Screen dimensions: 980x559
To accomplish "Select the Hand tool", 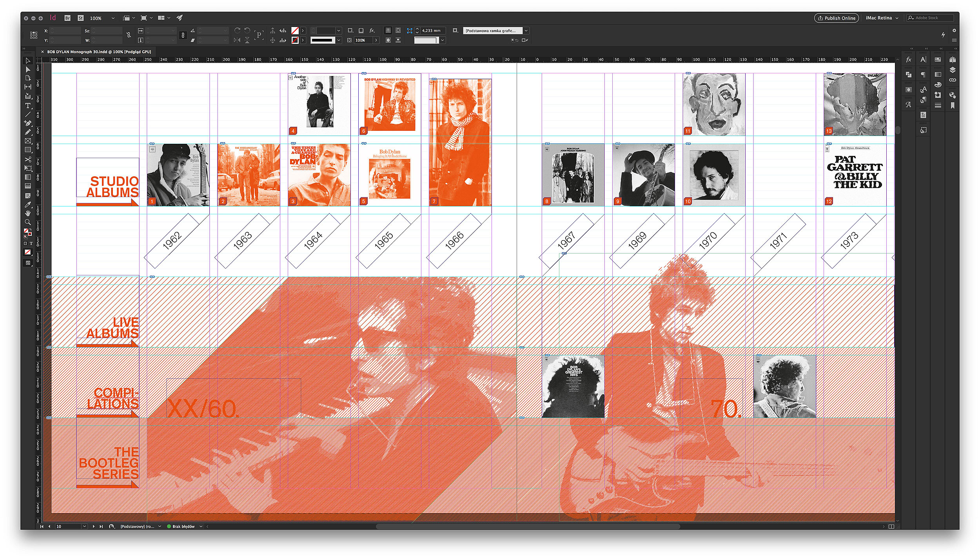I will (x=28, y=213).
